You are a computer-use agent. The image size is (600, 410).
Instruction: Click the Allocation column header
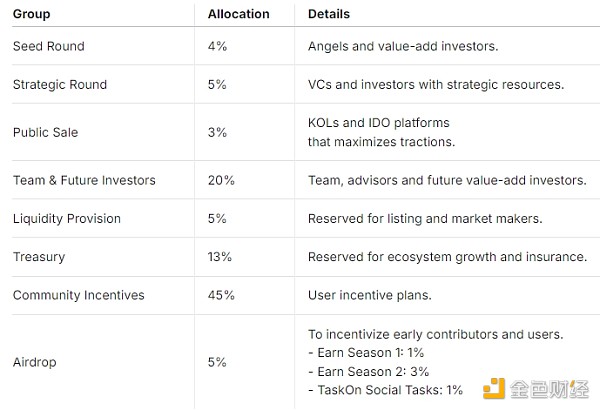[x=238, y=15]
